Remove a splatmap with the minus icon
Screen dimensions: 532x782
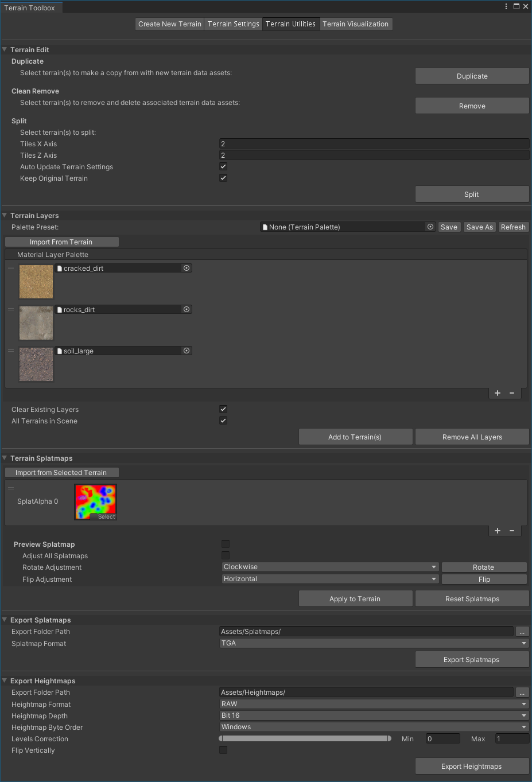tap(512, 531)
